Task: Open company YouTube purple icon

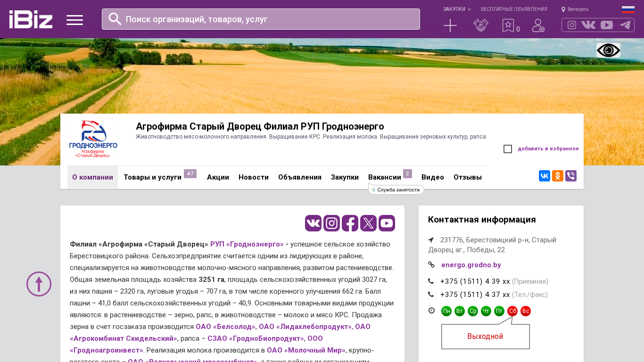Action: tap(387, 223)
